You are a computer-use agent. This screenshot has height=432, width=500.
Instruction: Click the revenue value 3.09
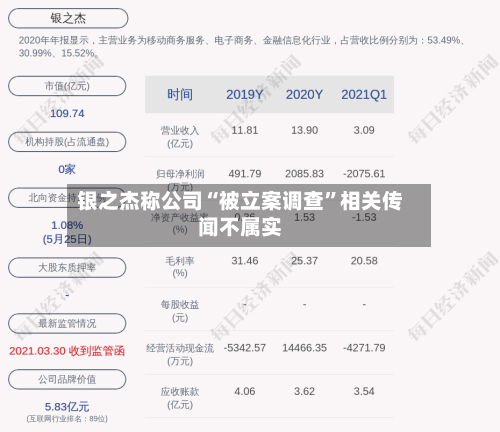click(364, 130)
